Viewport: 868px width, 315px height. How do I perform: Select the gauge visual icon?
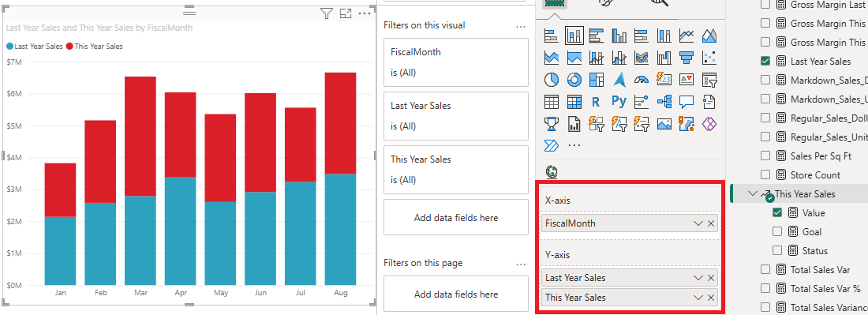pos(642,80)
